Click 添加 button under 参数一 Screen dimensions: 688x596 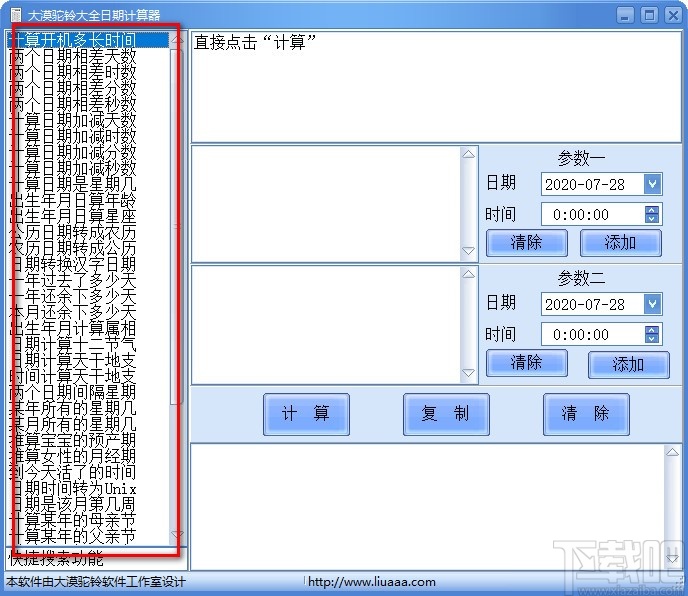click(620, 243)
